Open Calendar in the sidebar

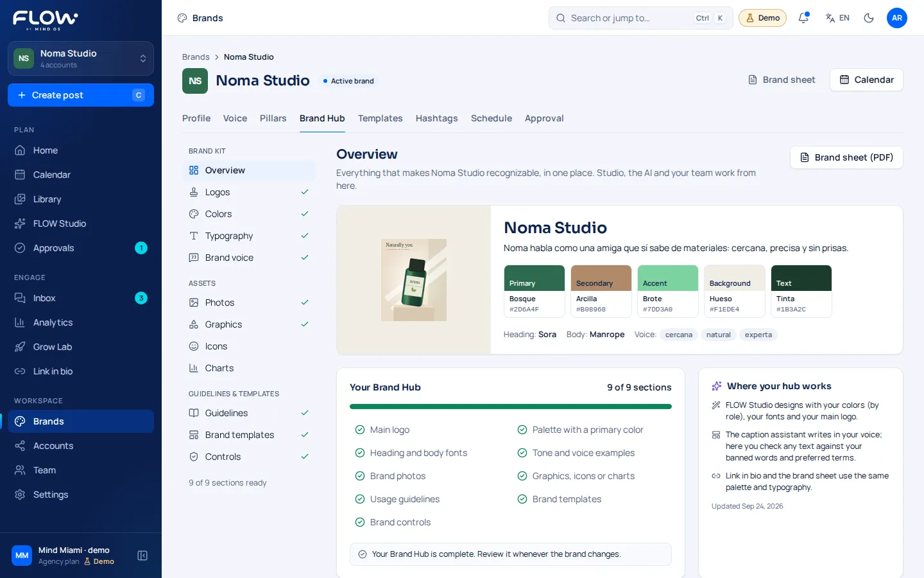[81, 175]
